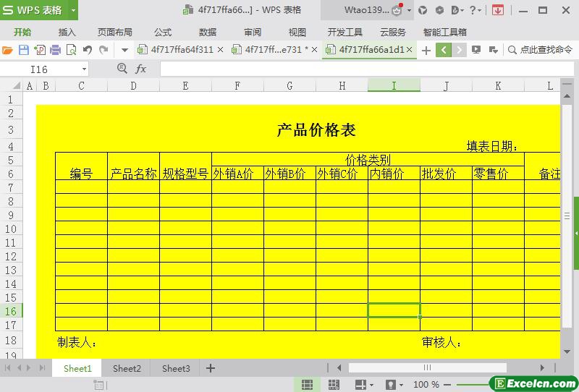Jump to last sheet navigation arrow

(x=43, y=367)
